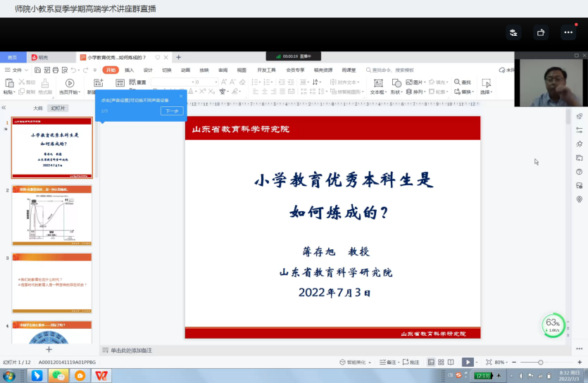This screenshot has height=383, width=588.
Task: Switch to the 大纲 outline pane
Action: point(38,108)
